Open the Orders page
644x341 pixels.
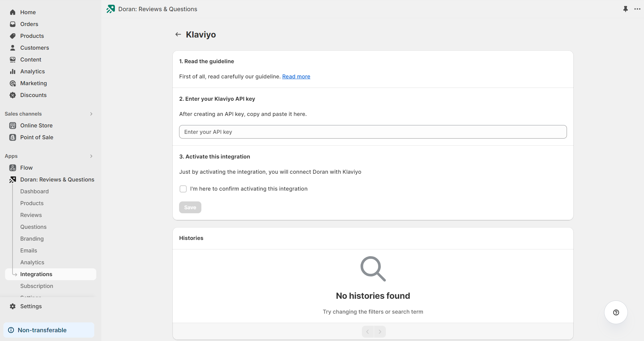click(x=29, y=24)
